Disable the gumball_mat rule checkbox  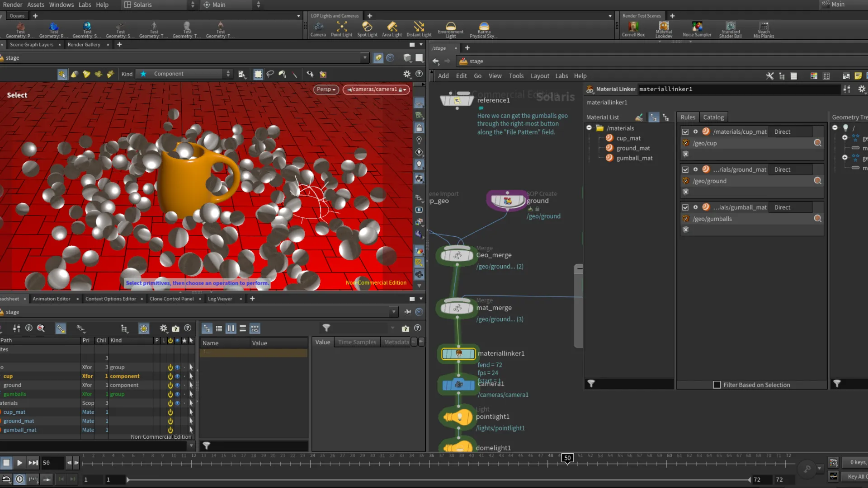pos(685,207)
